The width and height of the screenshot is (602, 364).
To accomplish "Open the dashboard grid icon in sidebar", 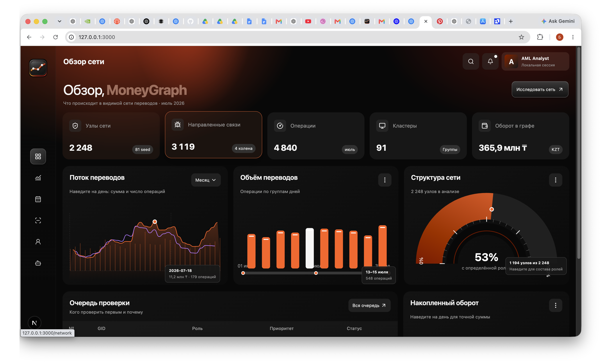I will tap(38, 156).
